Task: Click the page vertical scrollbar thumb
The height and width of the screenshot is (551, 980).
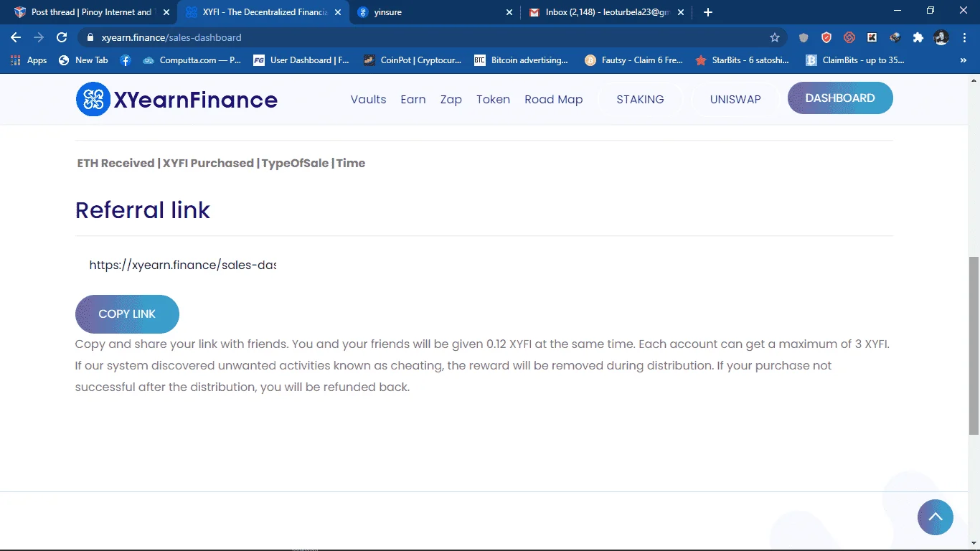Action: tap(974, 346)
